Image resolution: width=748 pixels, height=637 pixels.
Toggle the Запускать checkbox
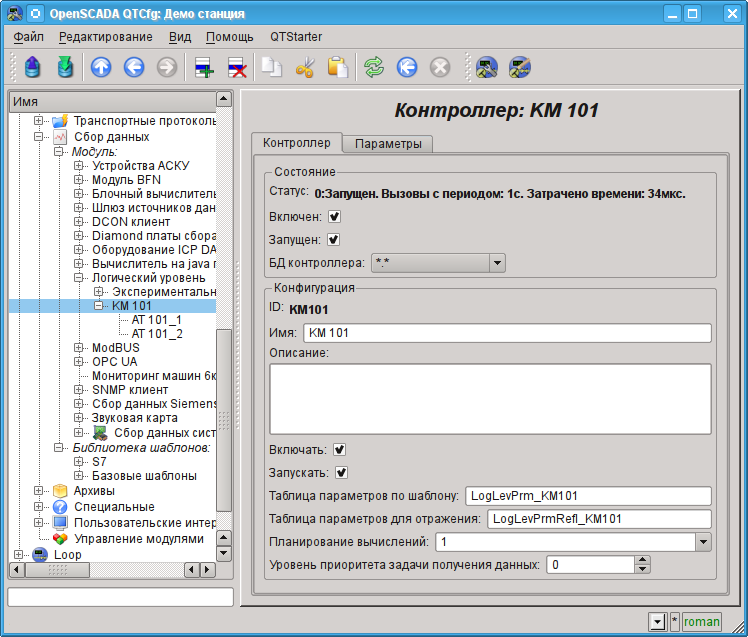click(x=341, y=473)
